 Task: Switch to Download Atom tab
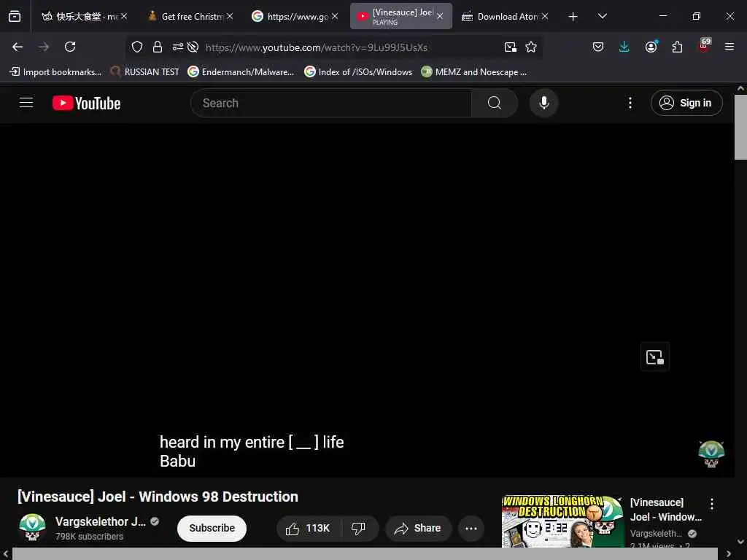coord(505,16)
